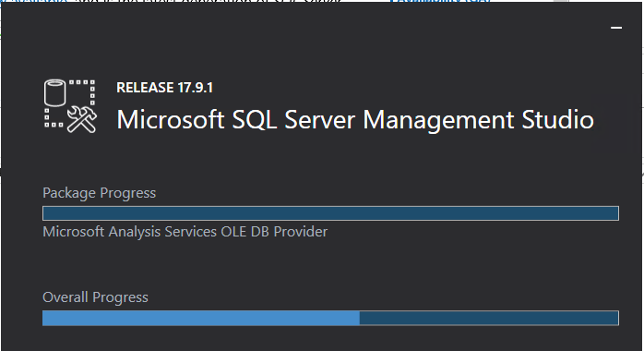644x351 pixels.
Task: Click "Microsoft Analysis Services OLE DB Provider" text
Action: point(185,232)
